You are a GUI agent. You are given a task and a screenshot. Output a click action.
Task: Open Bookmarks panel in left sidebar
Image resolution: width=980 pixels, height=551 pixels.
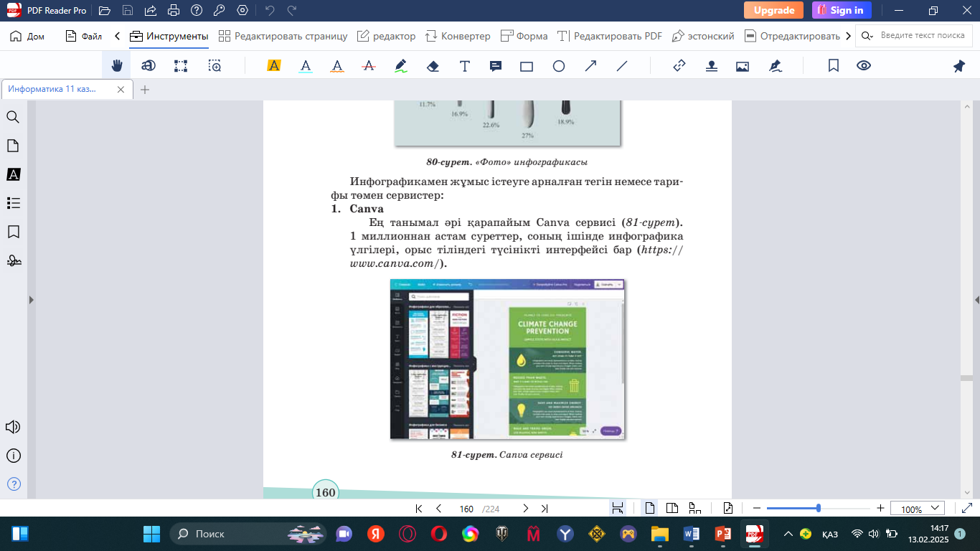(x=13, y=232)
